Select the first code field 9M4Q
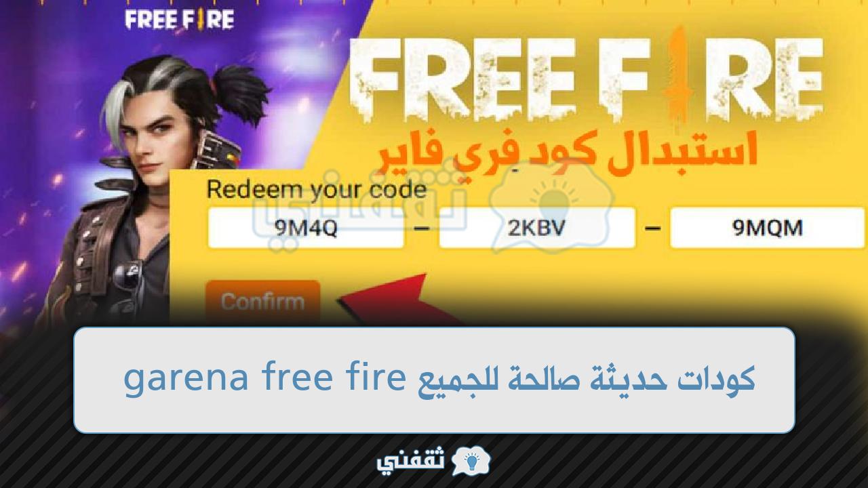The height and width of the screenshot is (488, 868). click(x=306, y=228)
